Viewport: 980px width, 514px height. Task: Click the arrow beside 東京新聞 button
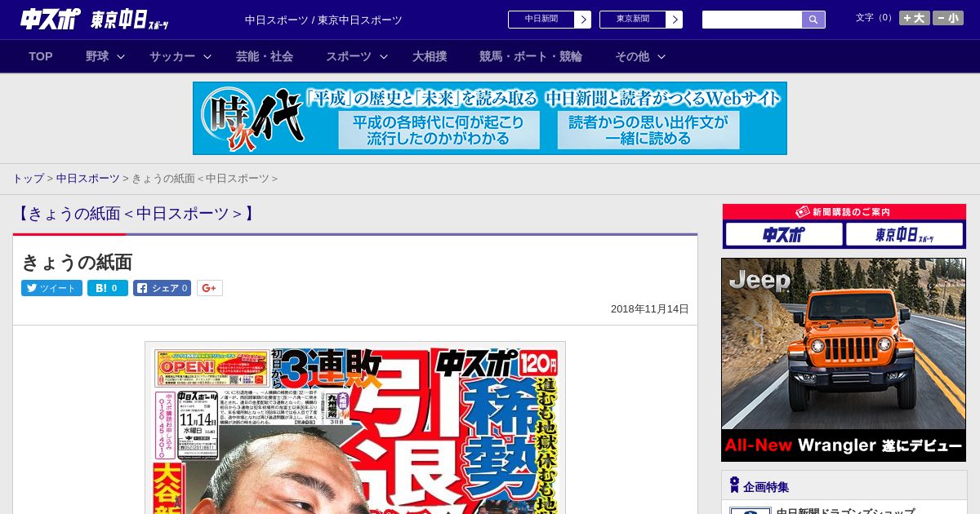pyautogui.click(x=674, y=20)
